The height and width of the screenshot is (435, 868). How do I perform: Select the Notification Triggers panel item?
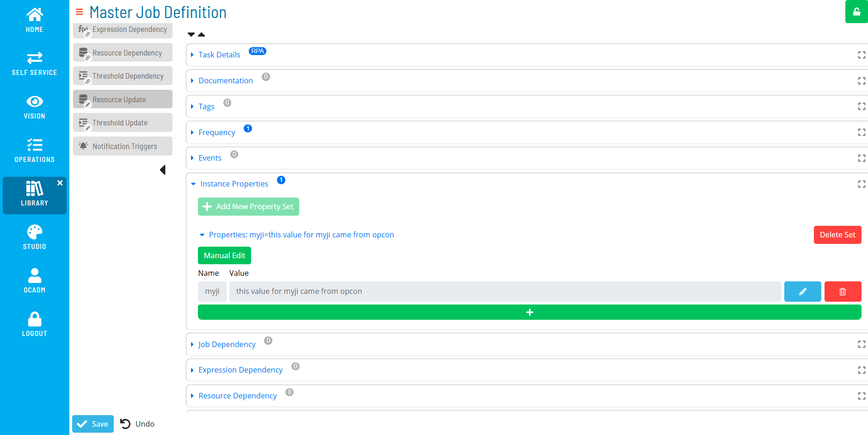[123, 146]
